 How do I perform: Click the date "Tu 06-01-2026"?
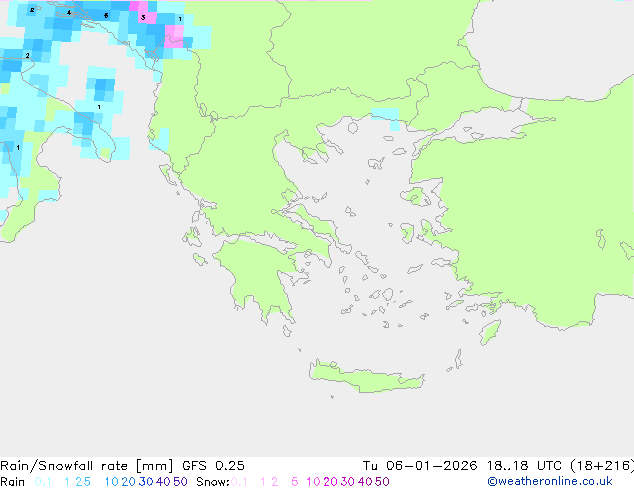420,466
